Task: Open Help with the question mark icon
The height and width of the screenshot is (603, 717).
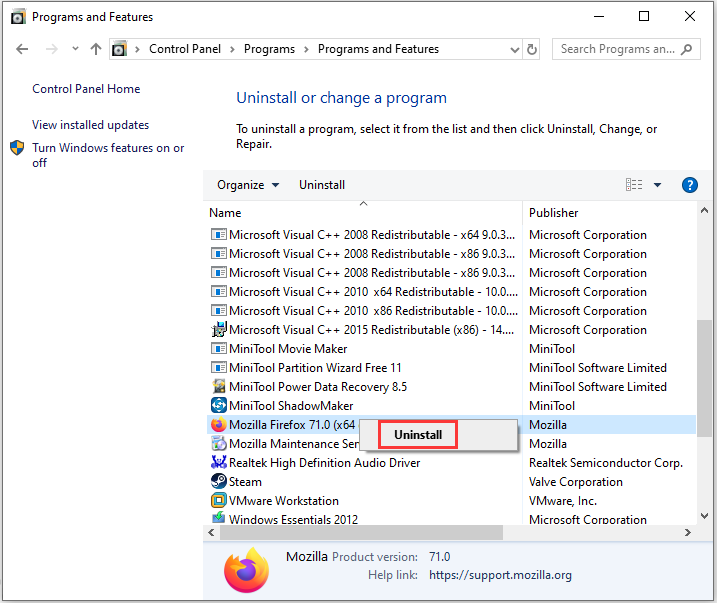Action: (690, 185)
